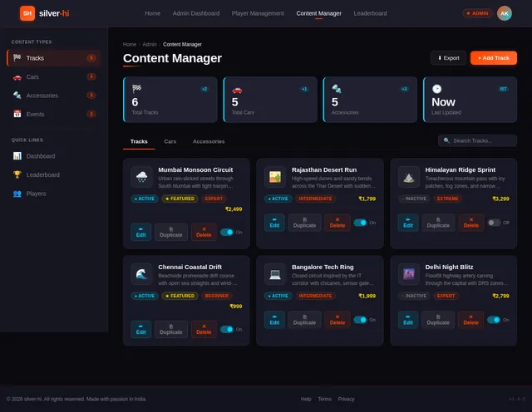The image size is (532, 412).
Task: Open Accessories from the sidebar icon
Action: pyautogui.click(x=17, y=96)
